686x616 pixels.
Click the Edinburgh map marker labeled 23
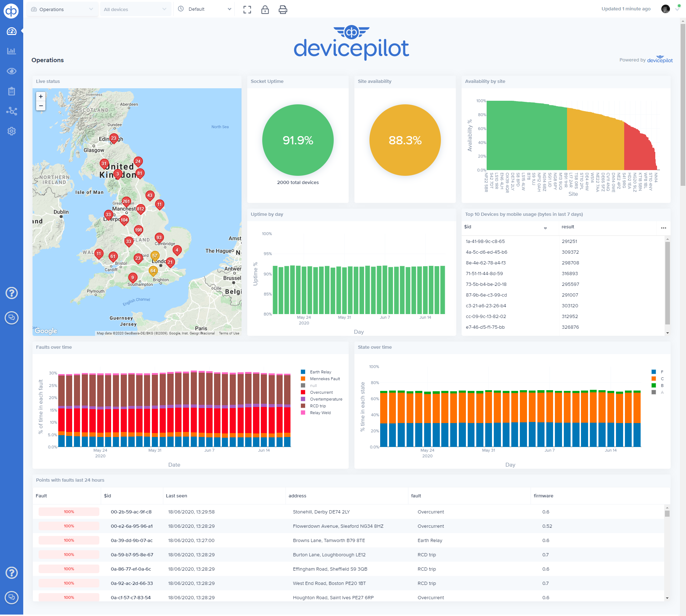pyautogui.click(x=114, y=139)
